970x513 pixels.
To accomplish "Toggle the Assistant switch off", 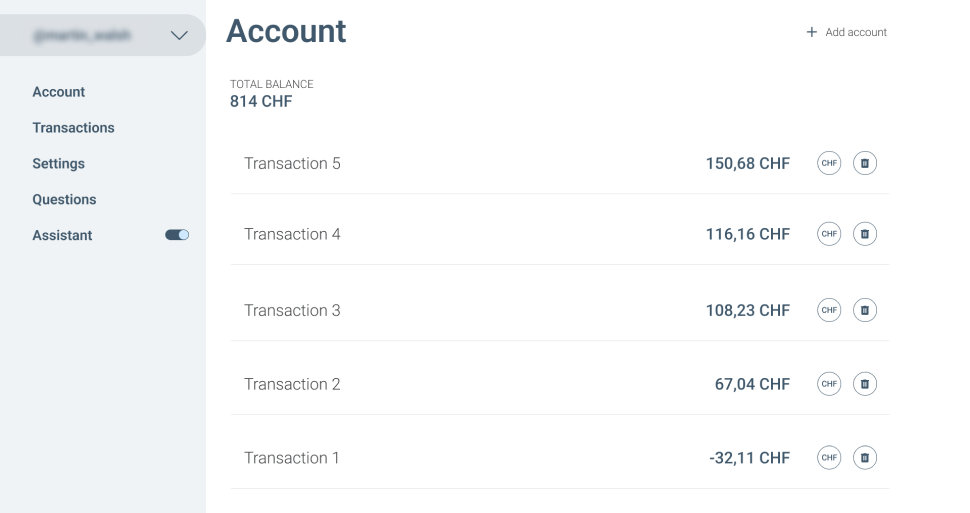I will pyautogui.click(x=177, y=235).
